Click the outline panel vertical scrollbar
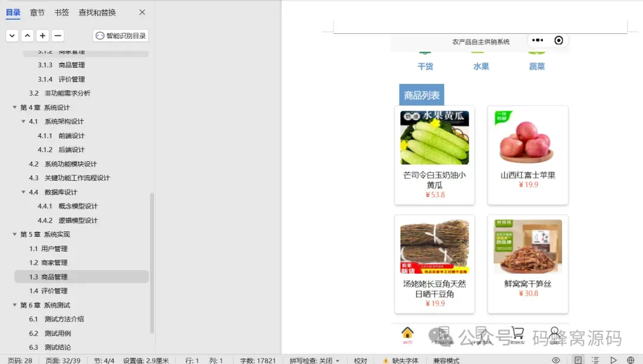The width and height of the screenshot is (643, 364). click(x=152, y=263)
